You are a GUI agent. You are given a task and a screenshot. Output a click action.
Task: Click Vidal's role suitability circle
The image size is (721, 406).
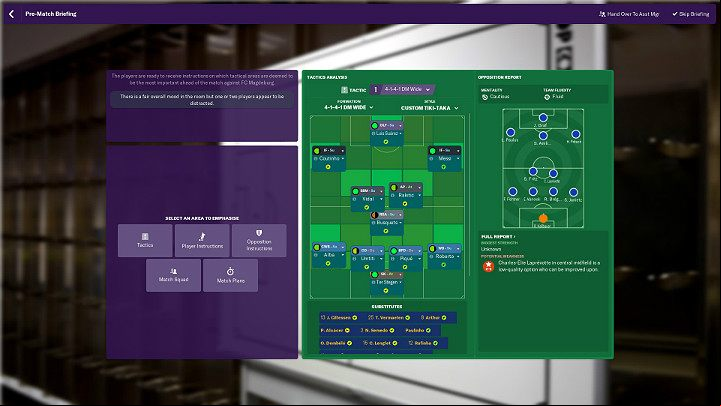coord(355,191)
